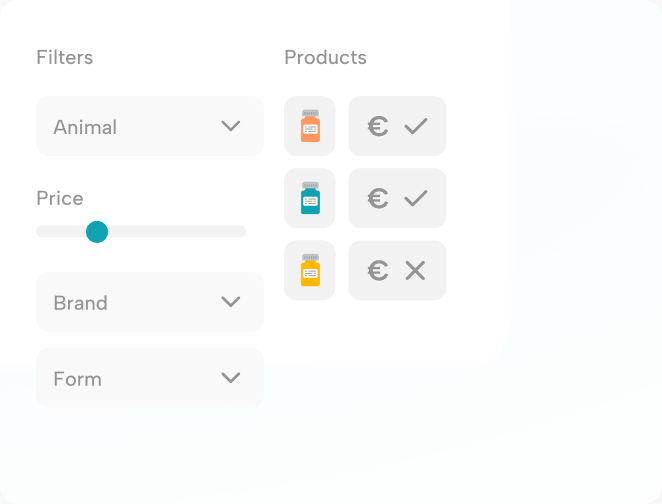Screen dimensions: 662x504
Task: Expand the chevron arrow in the Brand field
Action: coord(231,302)
